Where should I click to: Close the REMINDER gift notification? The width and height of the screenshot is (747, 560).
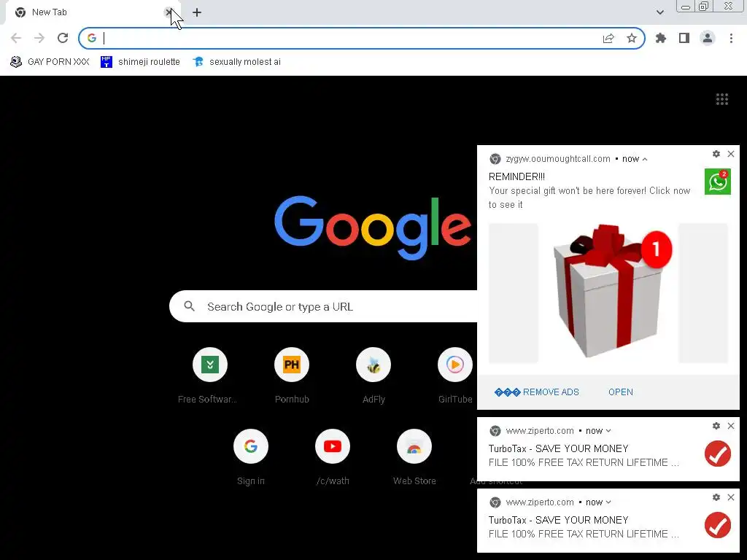pos(731,154)
